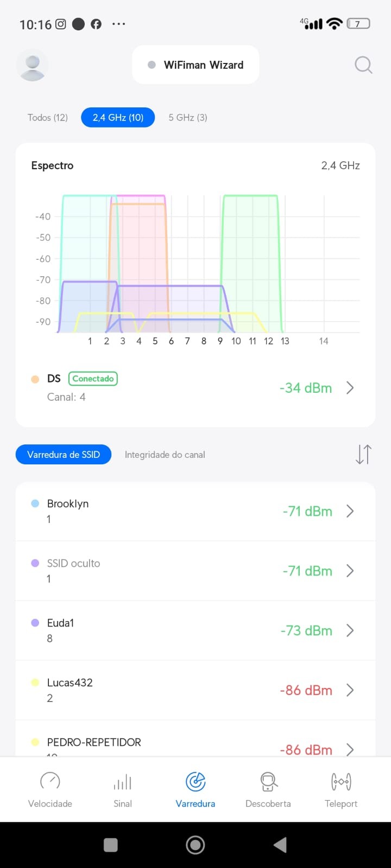Open the Descoberta discovery icon

tap(268, 782)
